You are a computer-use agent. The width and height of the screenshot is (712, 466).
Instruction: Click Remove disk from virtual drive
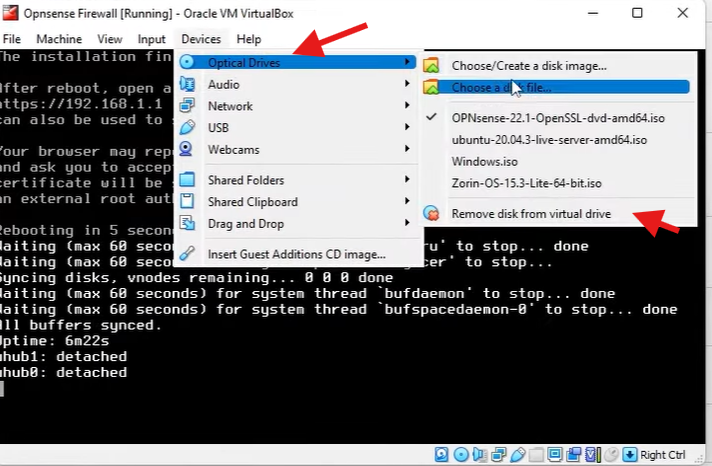pos(530,214)
